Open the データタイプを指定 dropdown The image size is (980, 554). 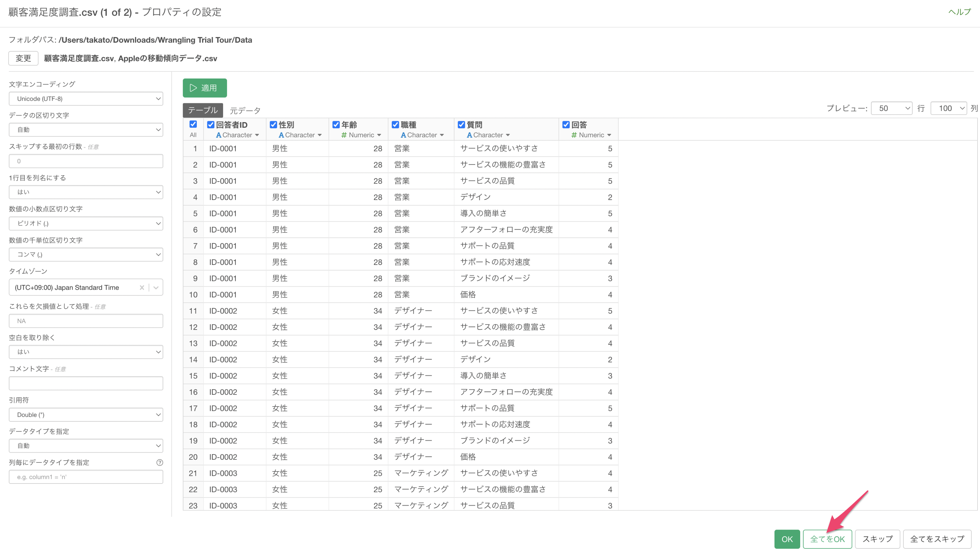[x=86, y=445]
